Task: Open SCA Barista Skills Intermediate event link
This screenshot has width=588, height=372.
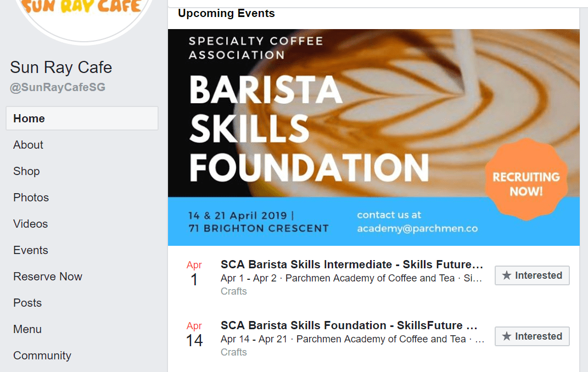Action: (x=351, y=265)
